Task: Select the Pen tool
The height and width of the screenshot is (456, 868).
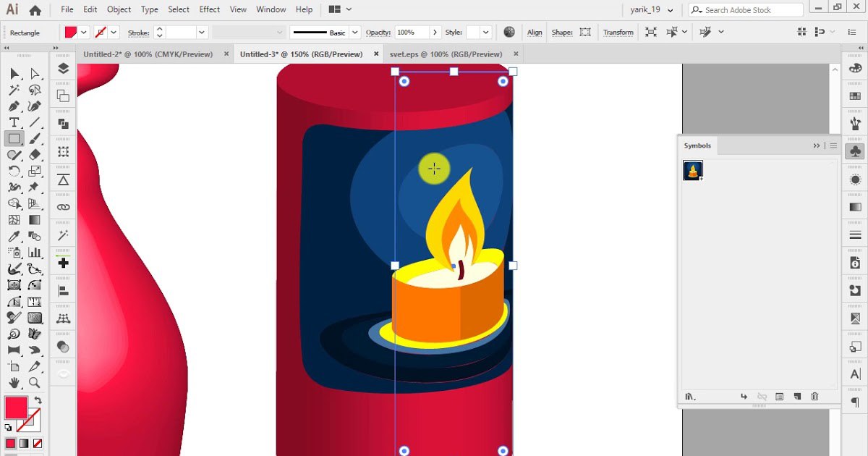Action: point(14,106)
